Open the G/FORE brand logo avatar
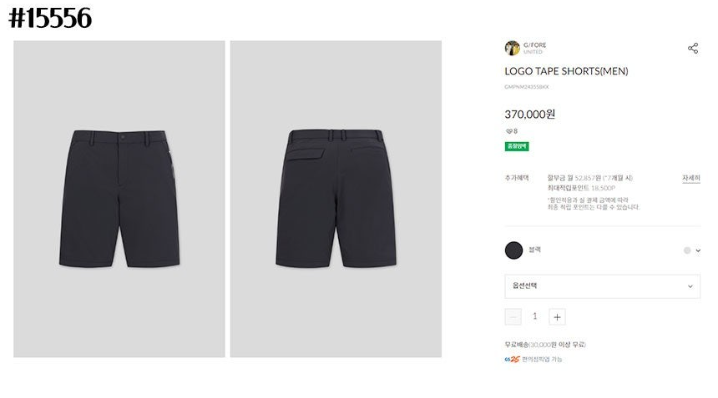The image size is (718, 398). 512,48
